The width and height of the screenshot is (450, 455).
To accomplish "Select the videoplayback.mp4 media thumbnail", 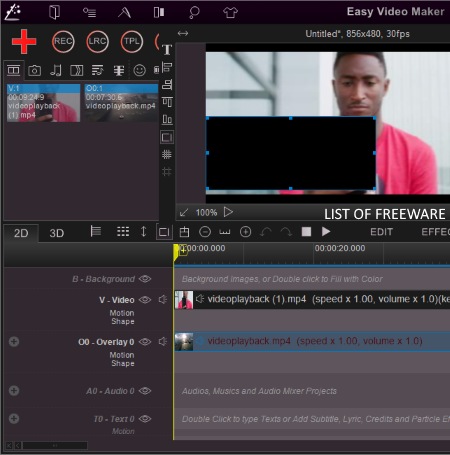I will 121,103.
